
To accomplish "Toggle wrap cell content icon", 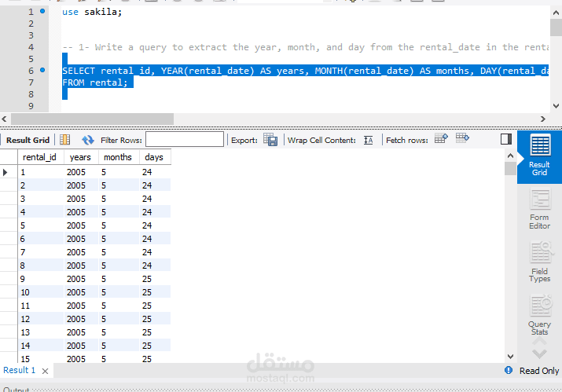I will [369, 140].
